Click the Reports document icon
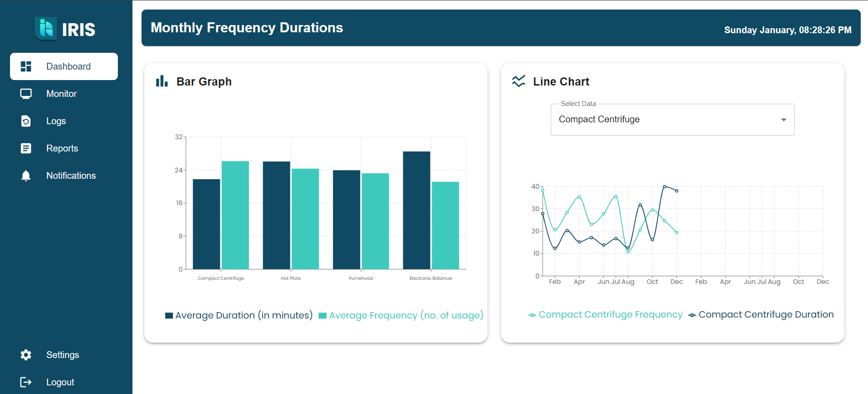 tap(26, 148)
